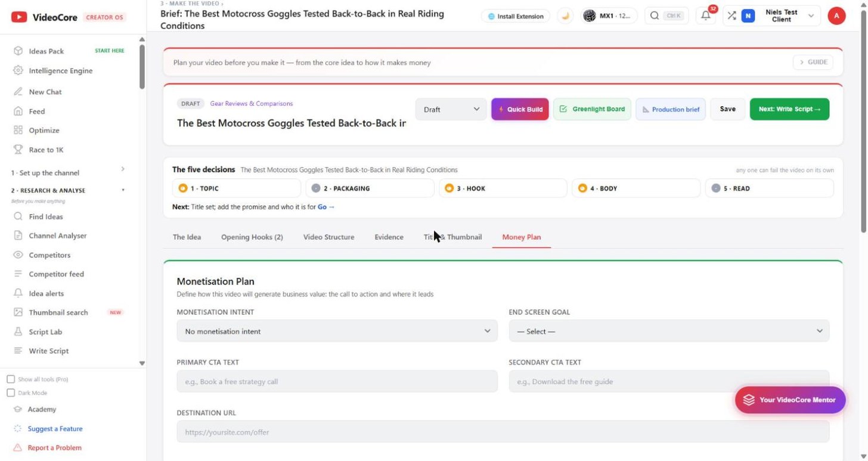Open the Greenlight Board

(x=592, y=109)
